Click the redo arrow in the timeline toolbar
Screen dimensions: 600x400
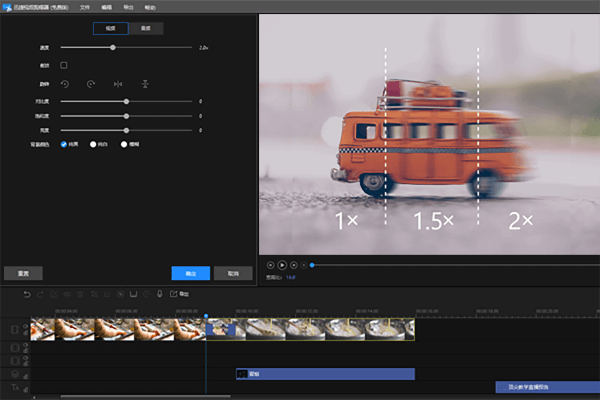(x=40, y=294)
